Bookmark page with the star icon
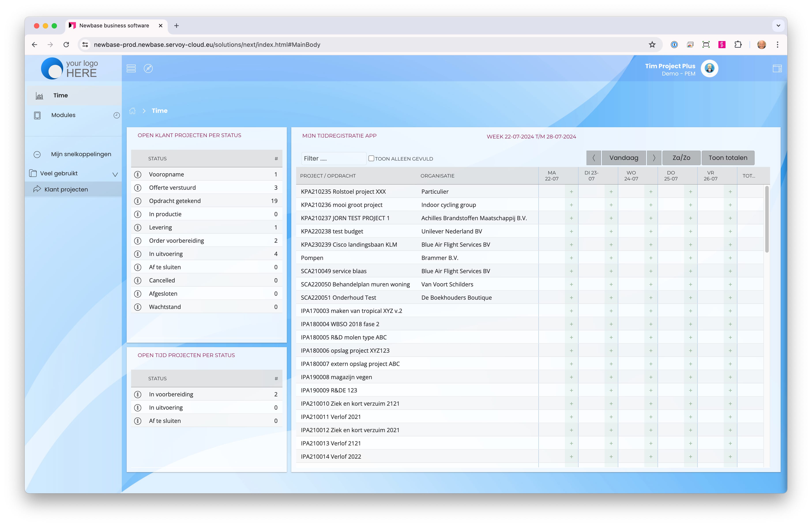Screen dimensions: 812x526 pos(652,45)
